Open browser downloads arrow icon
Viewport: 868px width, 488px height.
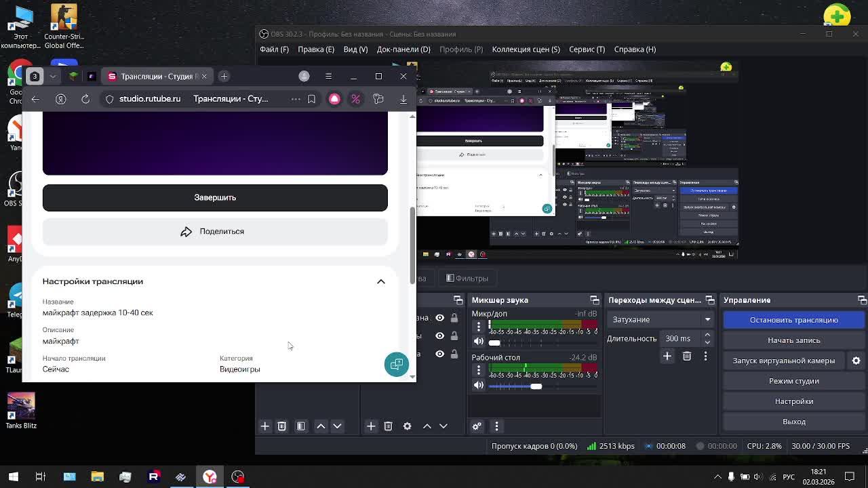click(403, 99)
